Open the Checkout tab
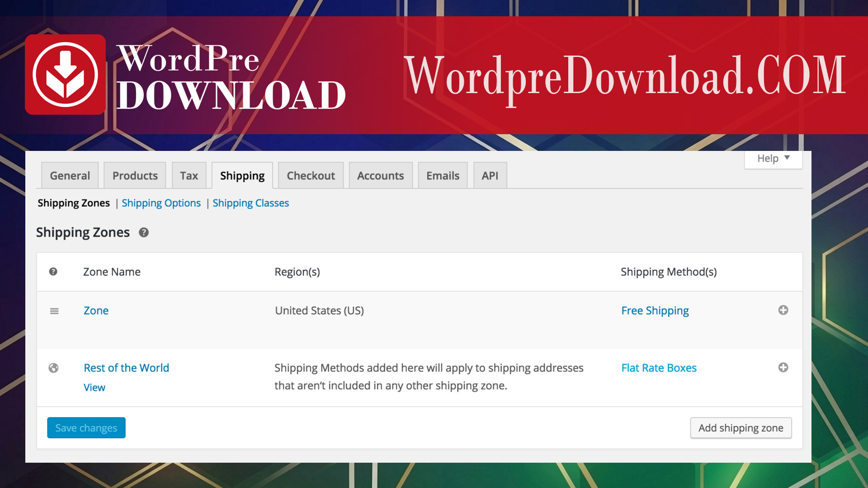868x488 pixels. point(311,175)
